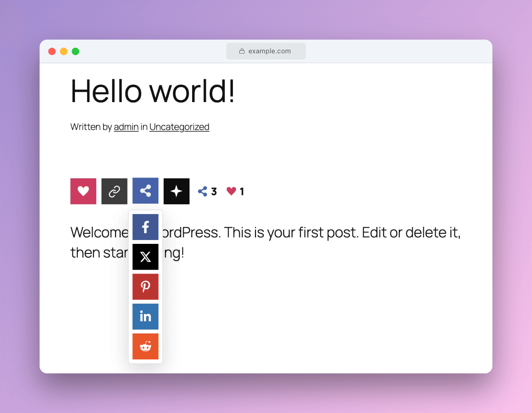Share the post on Facebook
Screen dimensions: 532x413
[145, 227]
